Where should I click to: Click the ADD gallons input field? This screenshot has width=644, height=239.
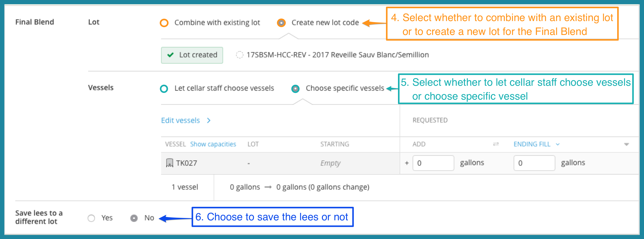[433, 163]
